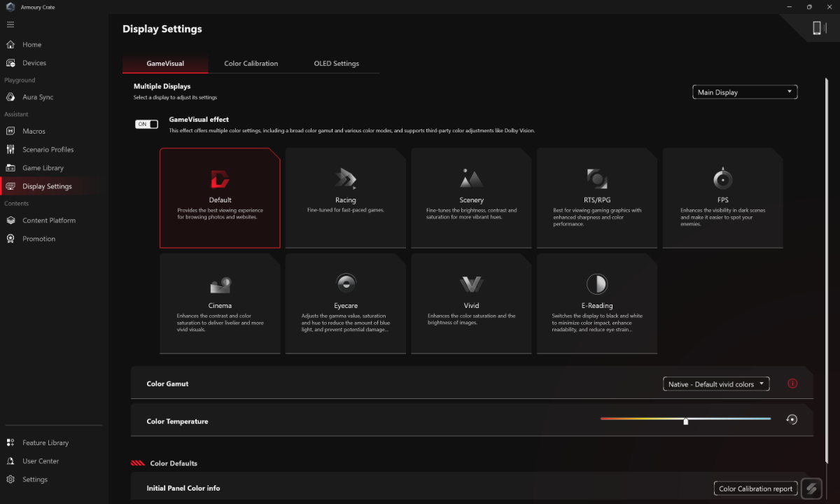Click the floating button beside Calibration report
840x504 pixels.
click(x=812, y=489)
